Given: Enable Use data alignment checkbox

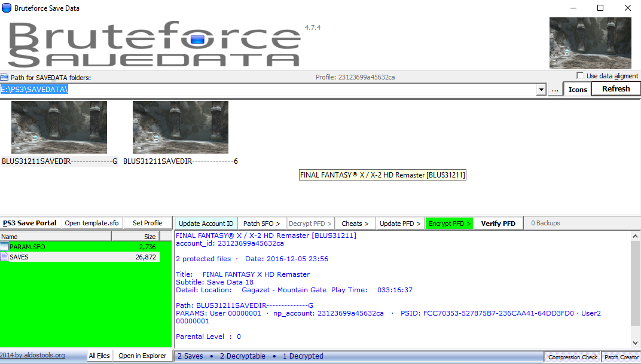Looking at the screenshot, I should click(579, 75).
